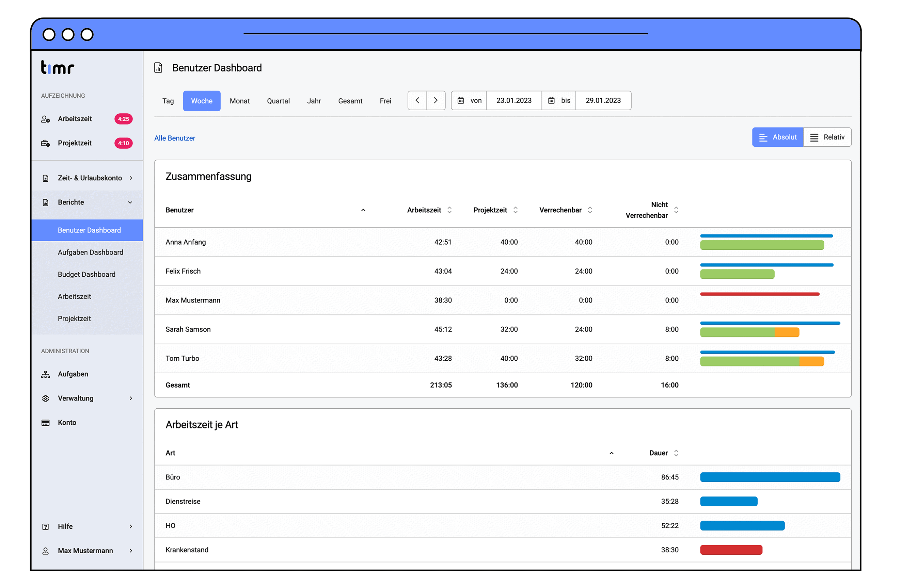Click Anna Anfang's green project time bar
This screenshot has width=901, height=588.
[762, 245]
